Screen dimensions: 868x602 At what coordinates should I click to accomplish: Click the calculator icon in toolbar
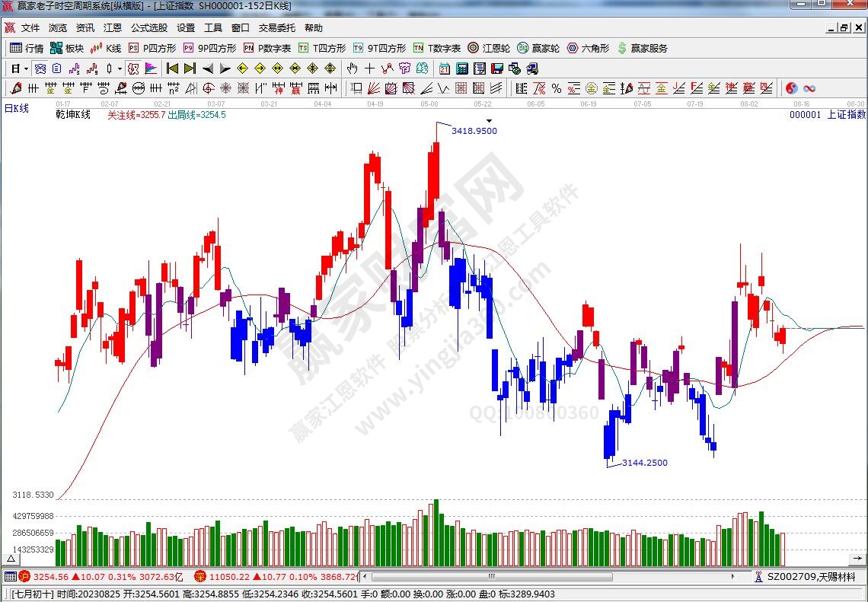click(461, 68)
